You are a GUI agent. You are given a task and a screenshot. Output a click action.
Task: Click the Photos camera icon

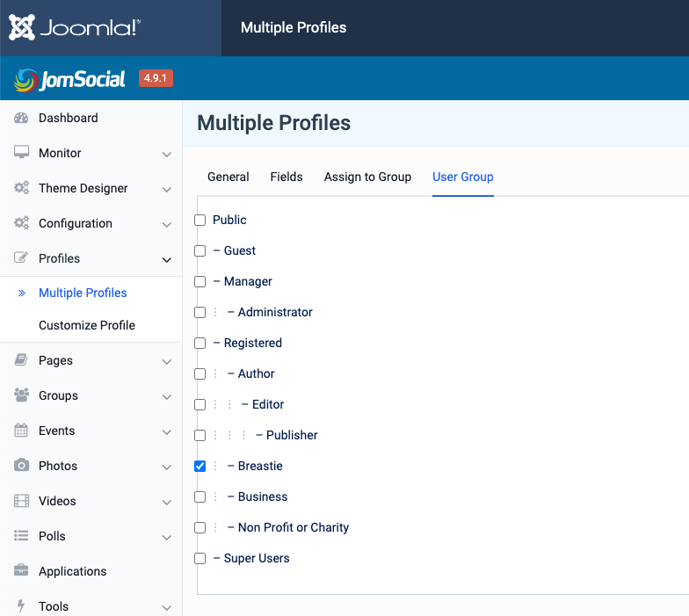[21, 466]
